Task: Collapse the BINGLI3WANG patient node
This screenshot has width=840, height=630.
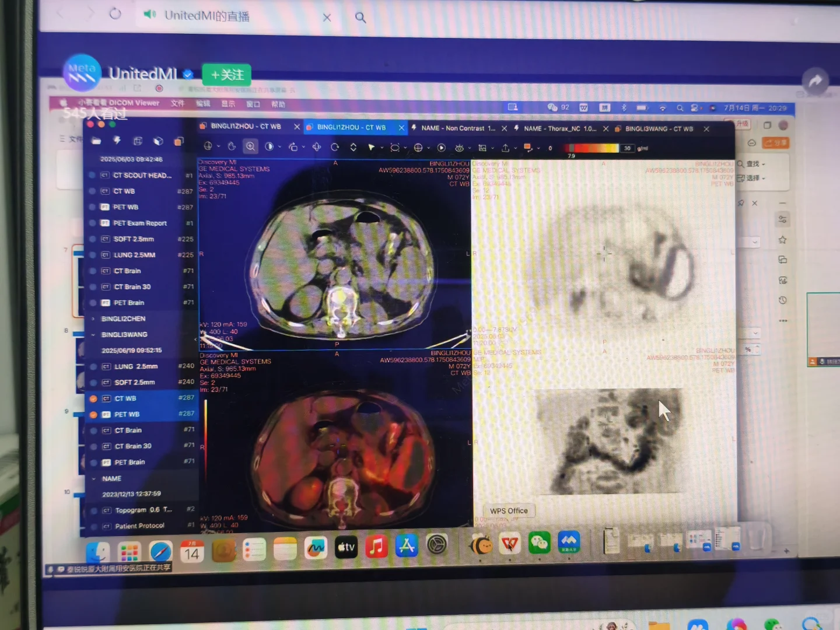Action: pos(93,334)
